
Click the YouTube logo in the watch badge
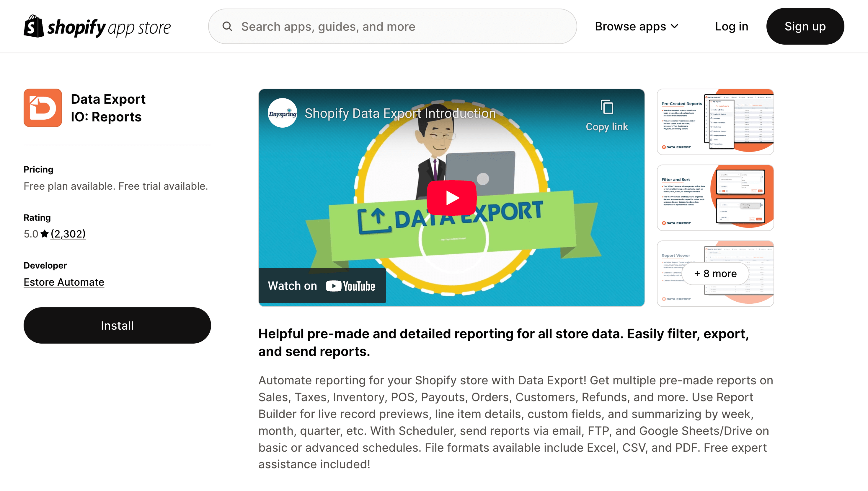pos(350,286)
